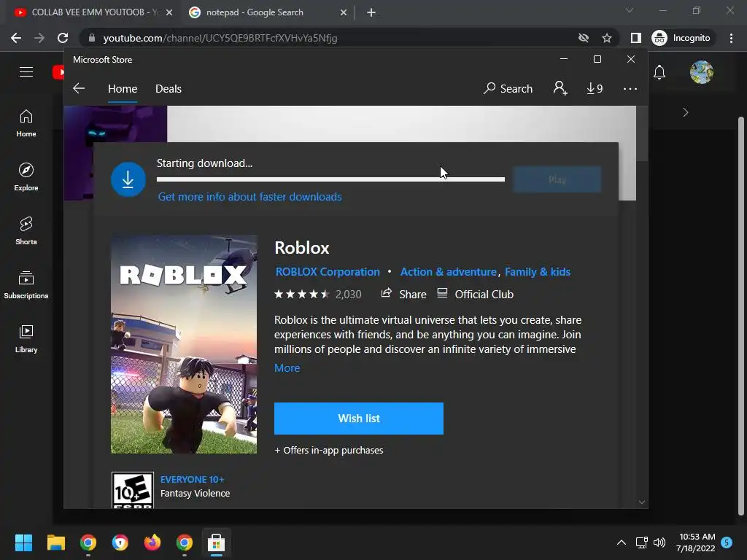Open the Windows Start menu
This screenshot has height=560, width=747.
pos(23,542)
